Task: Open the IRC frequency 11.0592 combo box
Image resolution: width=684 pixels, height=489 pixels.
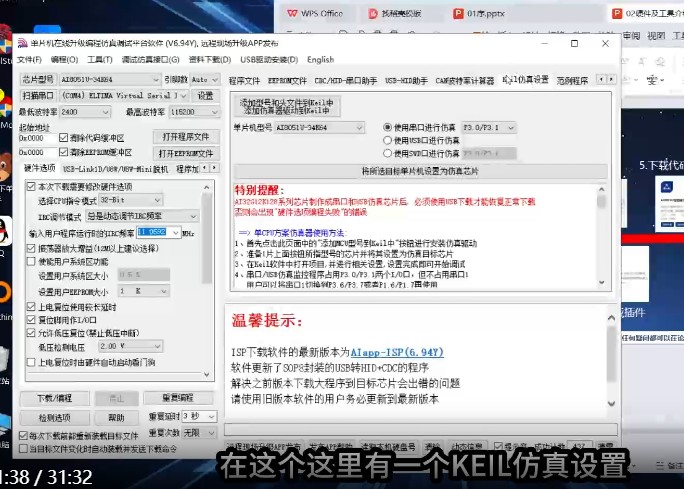Action: (158, 233)
